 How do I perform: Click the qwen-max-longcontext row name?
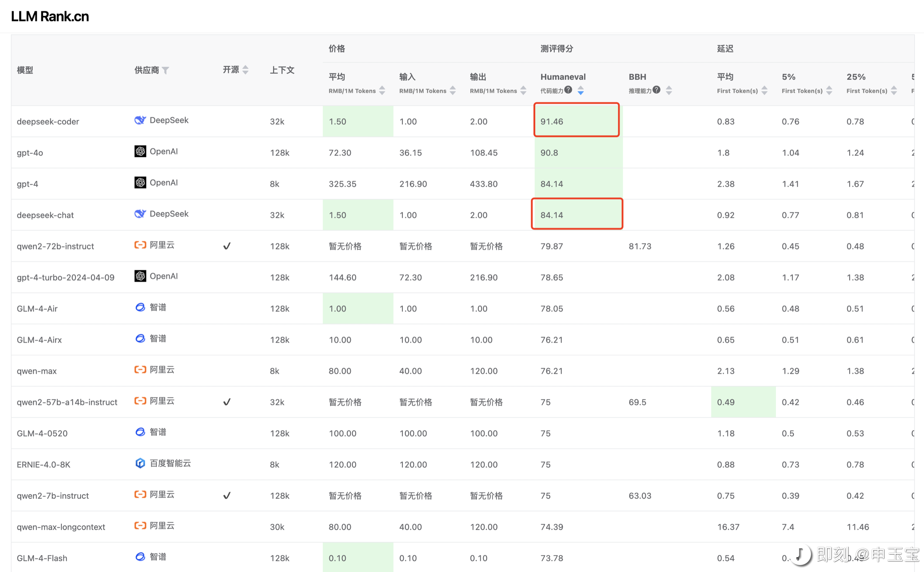pos(61,527)
